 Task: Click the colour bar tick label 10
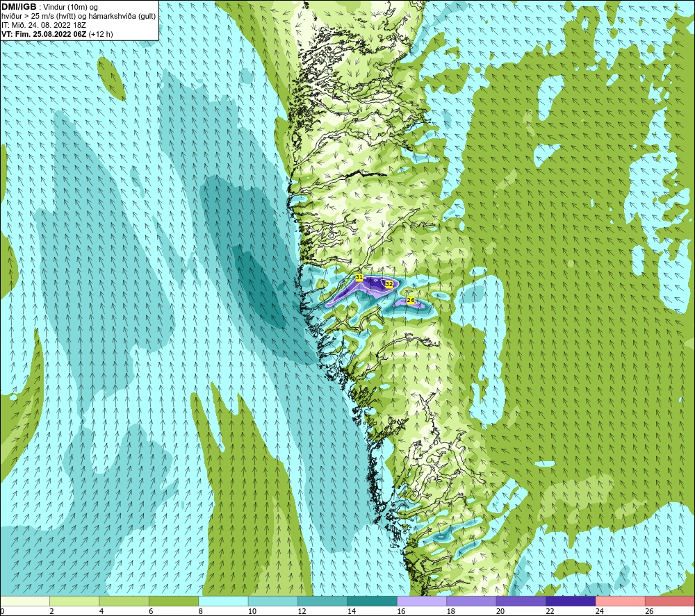(x=252, y=611)
